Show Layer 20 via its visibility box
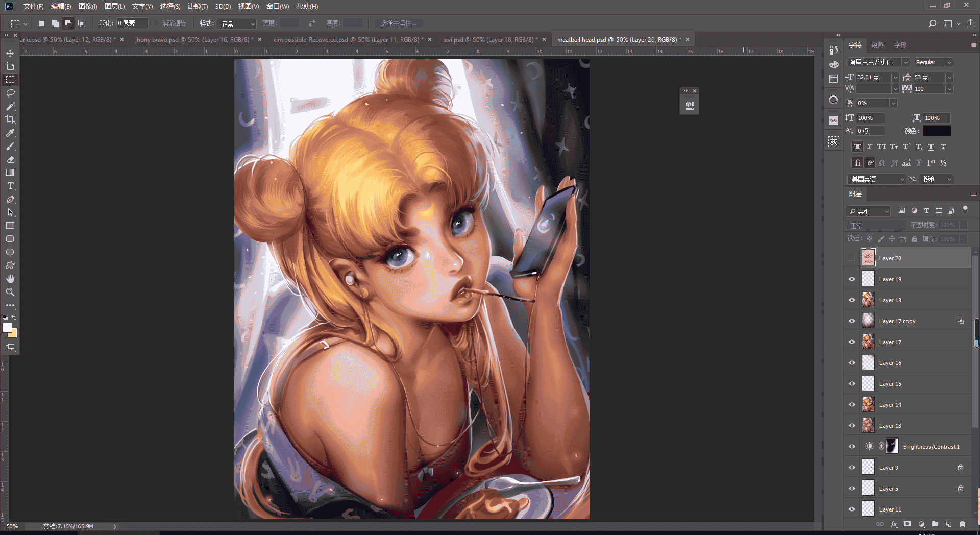Viewport: 980px width, 535px height. 852,258
